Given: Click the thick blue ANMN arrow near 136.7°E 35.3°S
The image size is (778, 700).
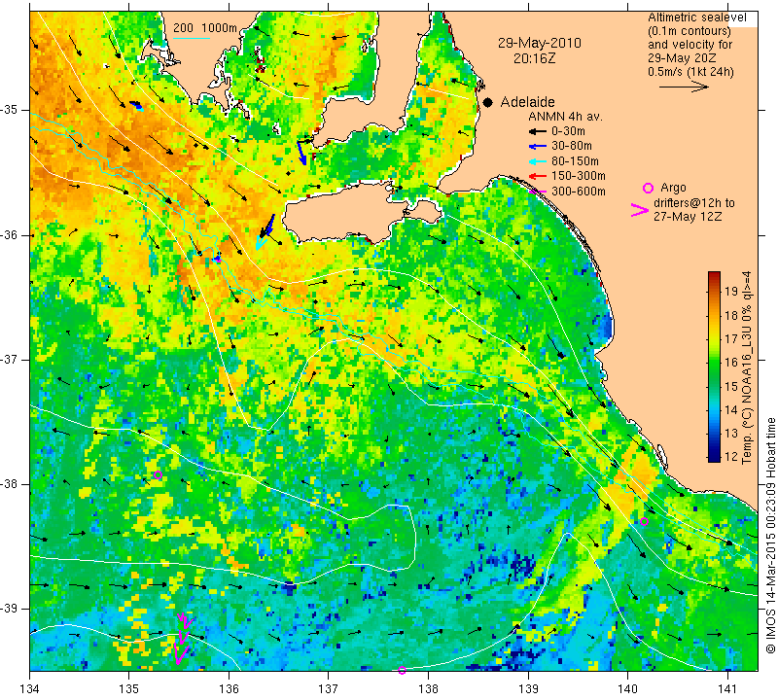Looking at the screenshot, I should 301,153.
